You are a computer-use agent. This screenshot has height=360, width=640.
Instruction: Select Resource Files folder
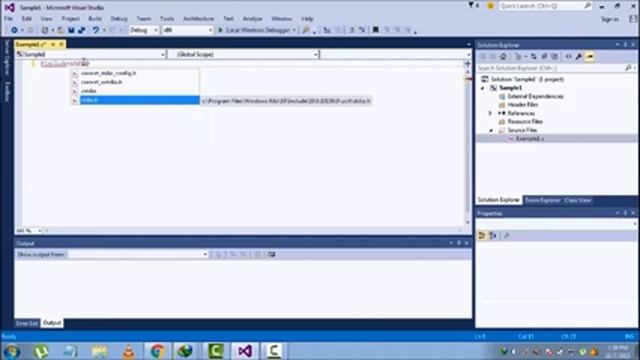click(525, 122)
